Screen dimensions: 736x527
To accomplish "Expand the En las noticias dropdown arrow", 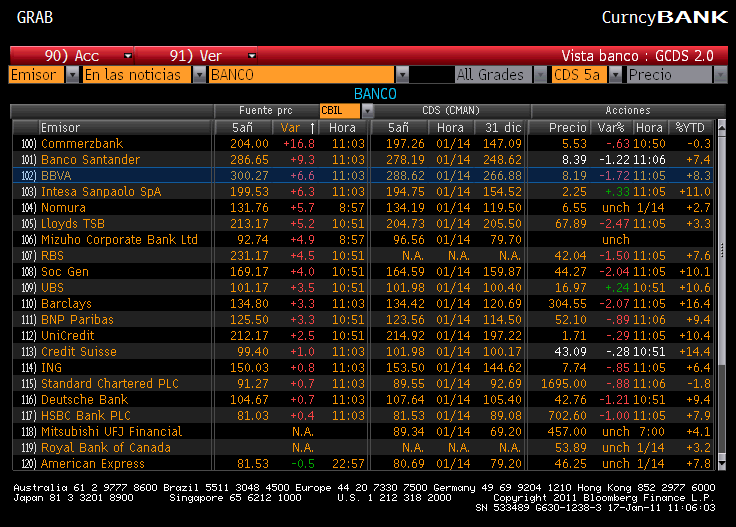I will (x=199, y=75).
